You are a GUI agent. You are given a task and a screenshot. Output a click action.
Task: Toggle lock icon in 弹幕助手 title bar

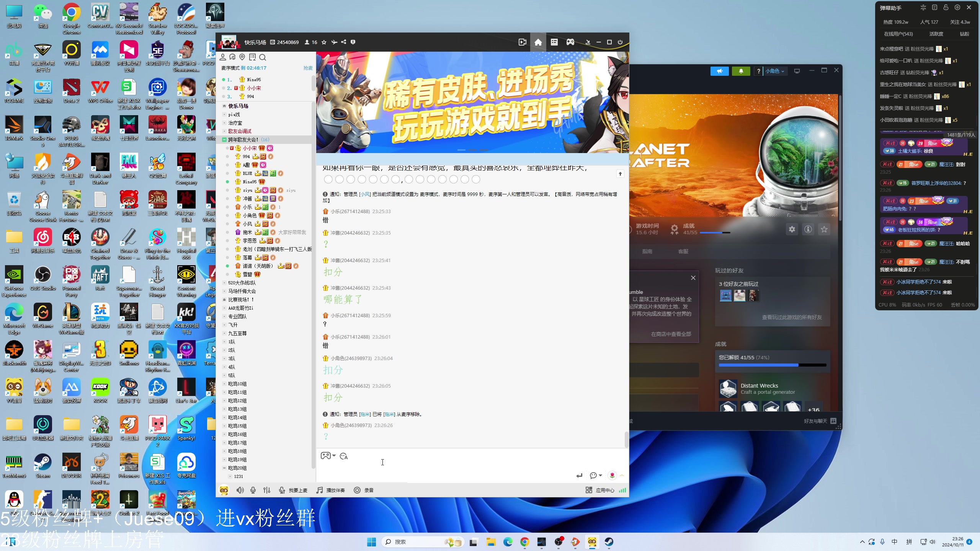pyautogui.click(x=946, y=7)
